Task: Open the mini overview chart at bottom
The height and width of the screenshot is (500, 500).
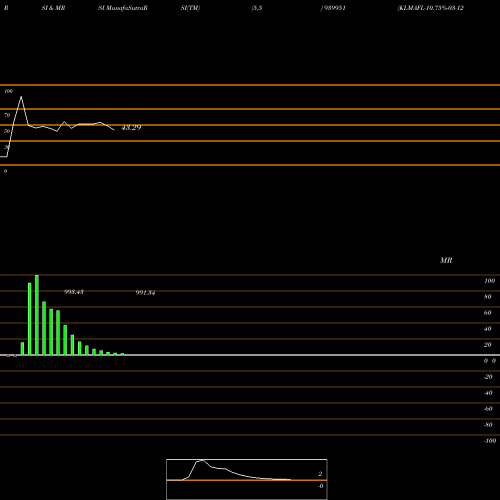Action: coord(247,479)
